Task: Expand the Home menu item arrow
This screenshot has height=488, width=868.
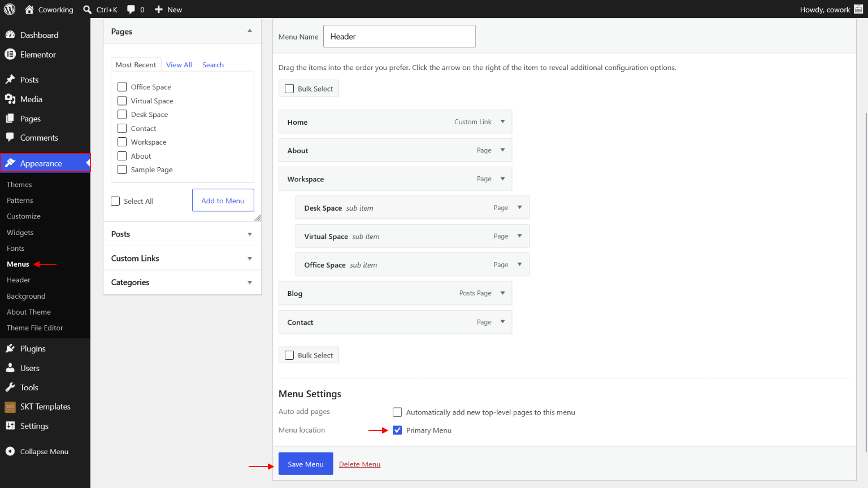Action: click(502, 121)
